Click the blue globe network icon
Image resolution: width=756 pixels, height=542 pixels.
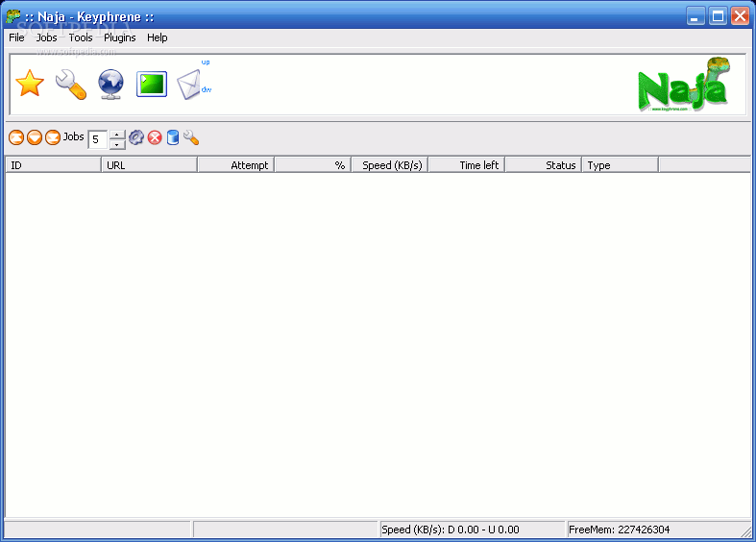coord(110,85)
